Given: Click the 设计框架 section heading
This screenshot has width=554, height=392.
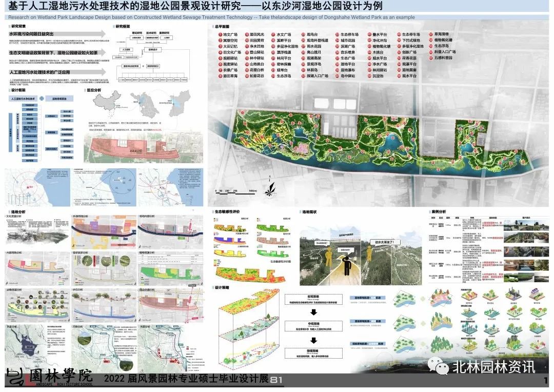Looking at the screenshot, I should coord(18,90).
